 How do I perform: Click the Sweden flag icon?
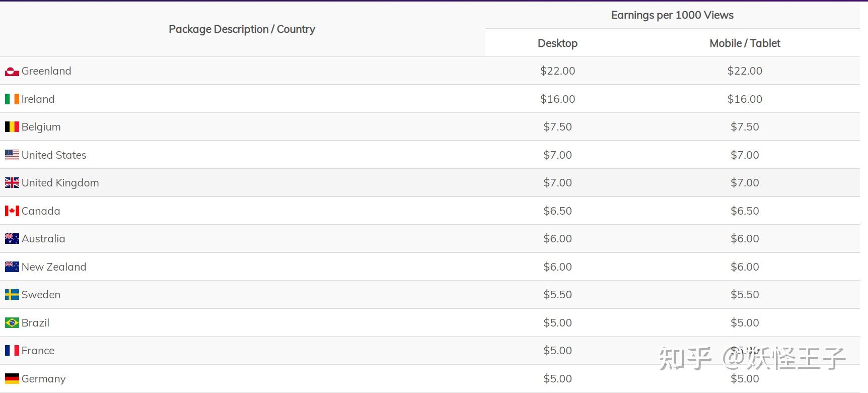point(12,295)
